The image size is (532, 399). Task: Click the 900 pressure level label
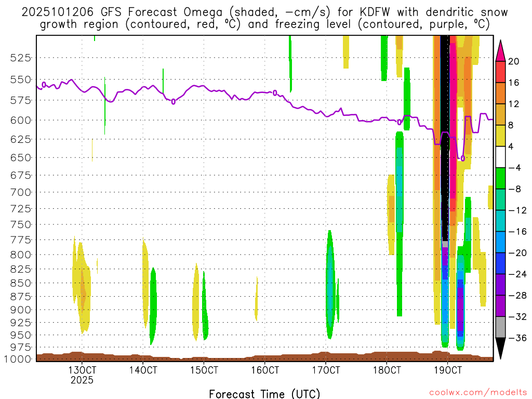21,310
